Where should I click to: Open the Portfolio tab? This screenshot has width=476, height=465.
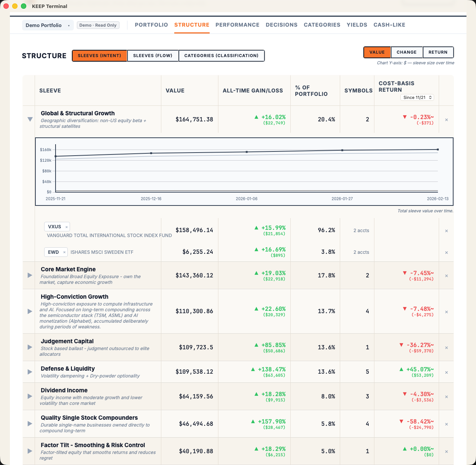151,25
